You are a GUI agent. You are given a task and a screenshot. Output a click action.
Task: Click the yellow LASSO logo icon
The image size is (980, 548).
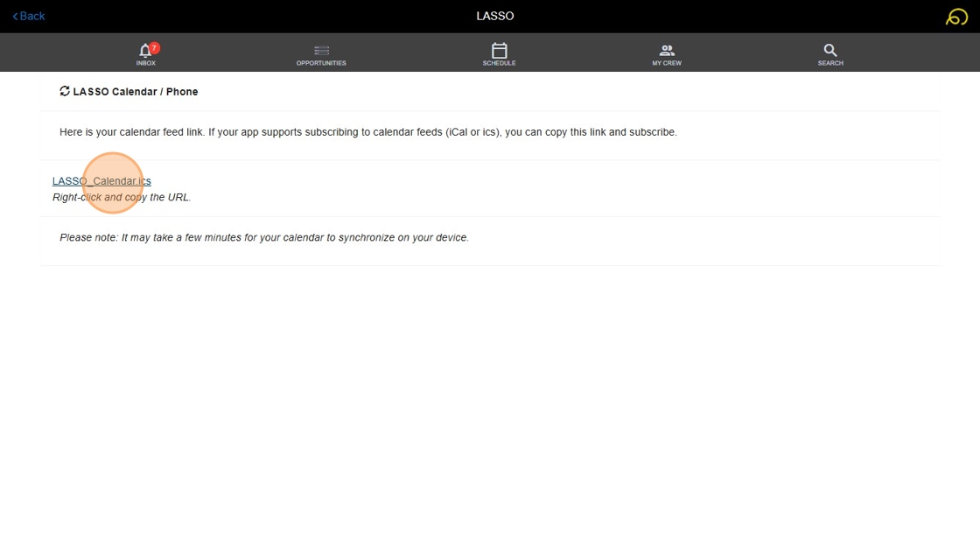click(956, 17)
